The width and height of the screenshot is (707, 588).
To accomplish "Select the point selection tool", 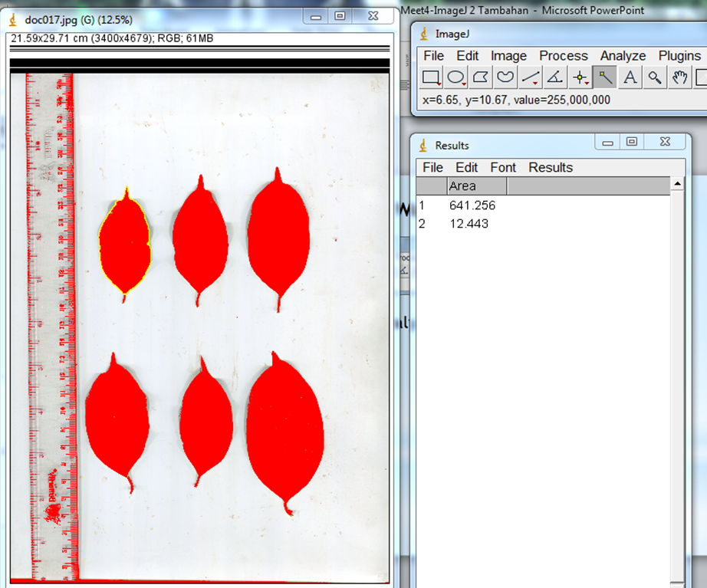I will tap(580, 77).
